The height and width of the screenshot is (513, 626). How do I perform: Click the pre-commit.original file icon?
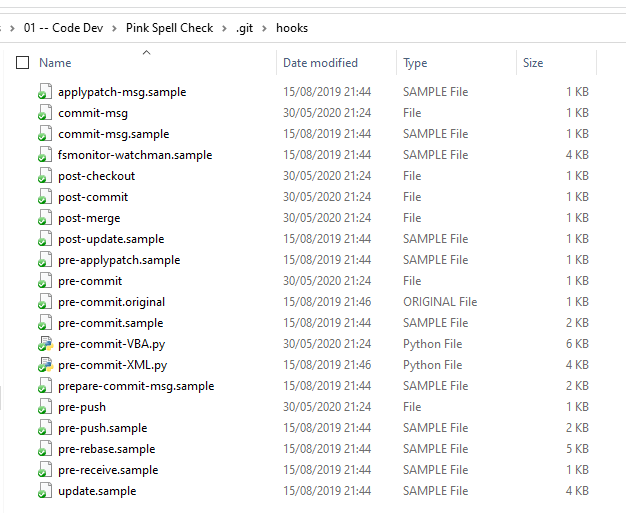coord(44,302)
